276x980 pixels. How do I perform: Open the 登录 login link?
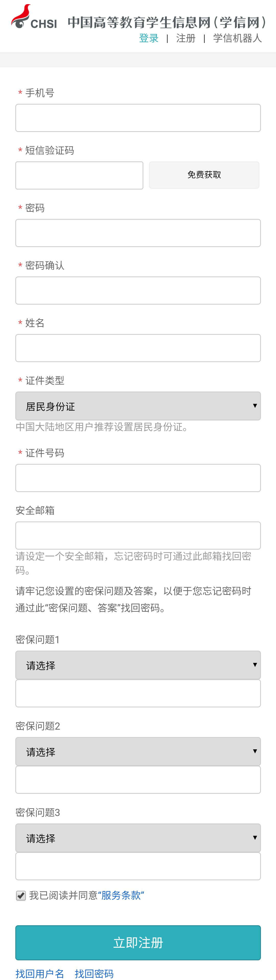click(149, 38)
